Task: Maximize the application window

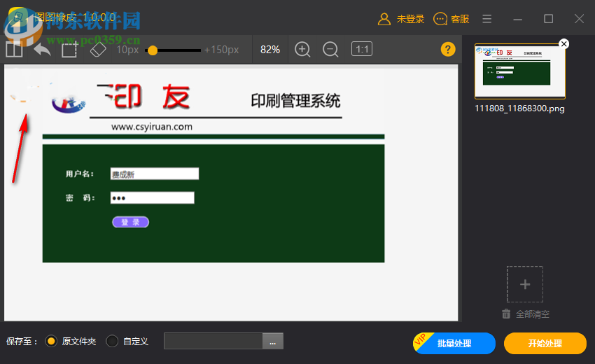Action: (x=548, y=19)
